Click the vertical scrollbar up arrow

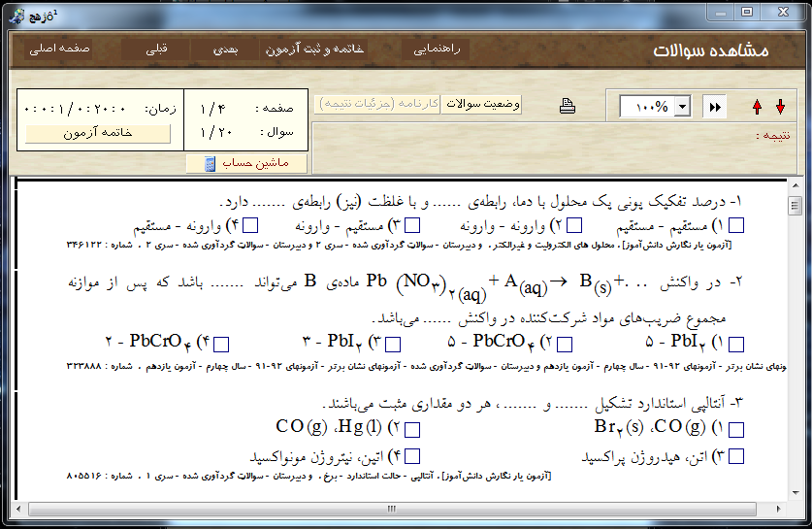tap(796, 185)
